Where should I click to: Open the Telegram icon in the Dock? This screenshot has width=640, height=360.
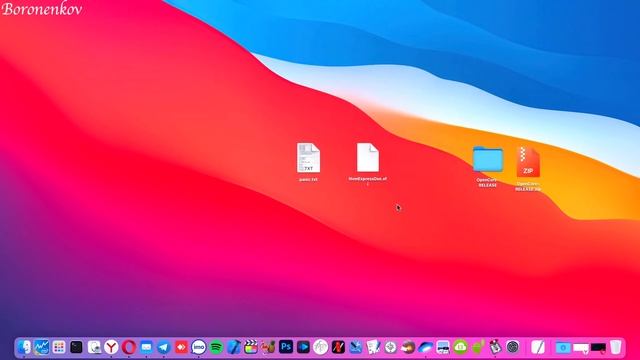[x=164, y=347]
